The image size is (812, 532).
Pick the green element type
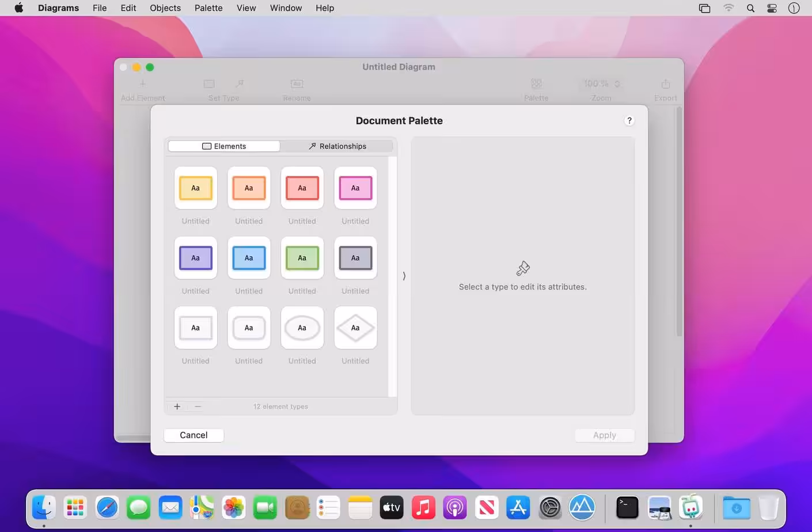(302, 258)
